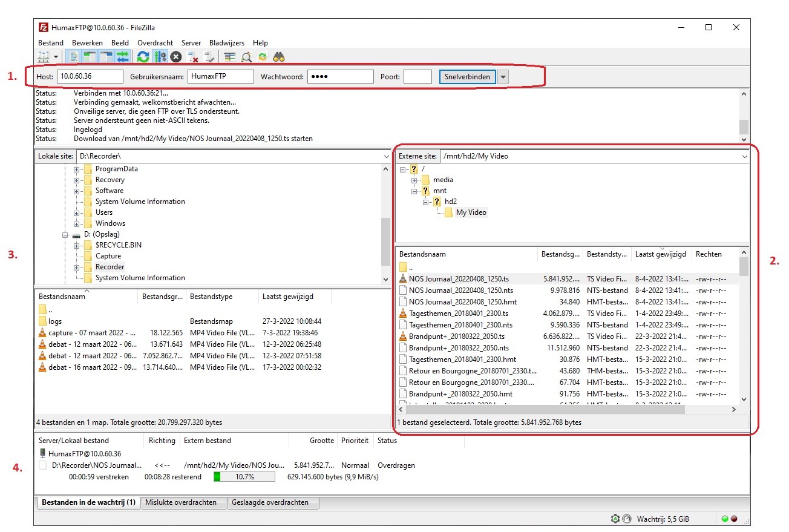Open the Overdracht menu
This screenshot has height=532, width=789.
click(x=155, y=43)
